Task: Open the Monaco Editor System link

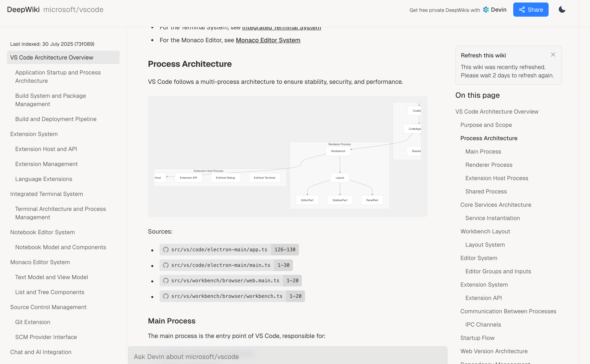Action: point(268,40)
